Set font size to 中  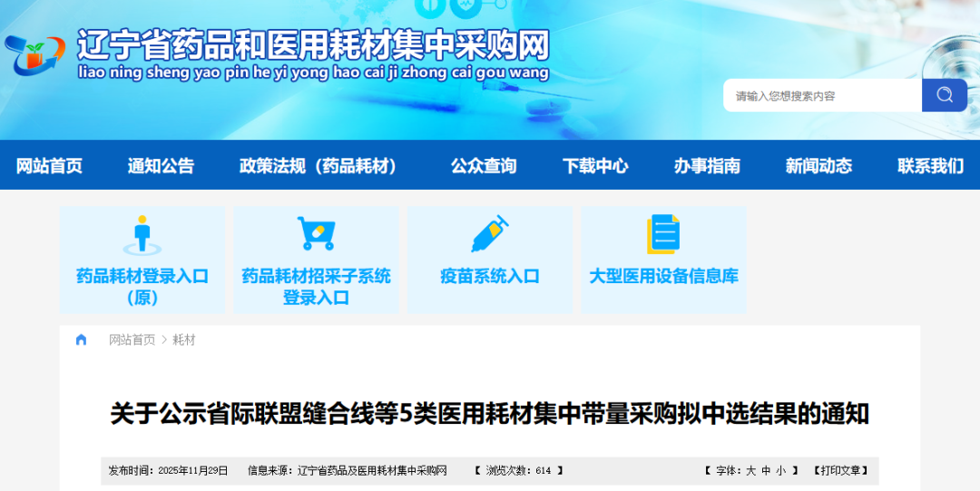(x=766, y=471)
